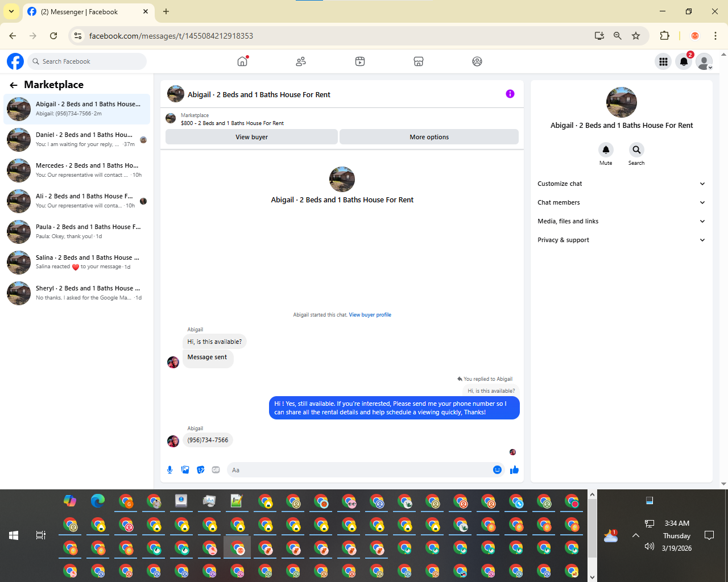Viewport: 728px width, 582px height.
Task: Click the More options button
Action: click(x=429, y=137)
